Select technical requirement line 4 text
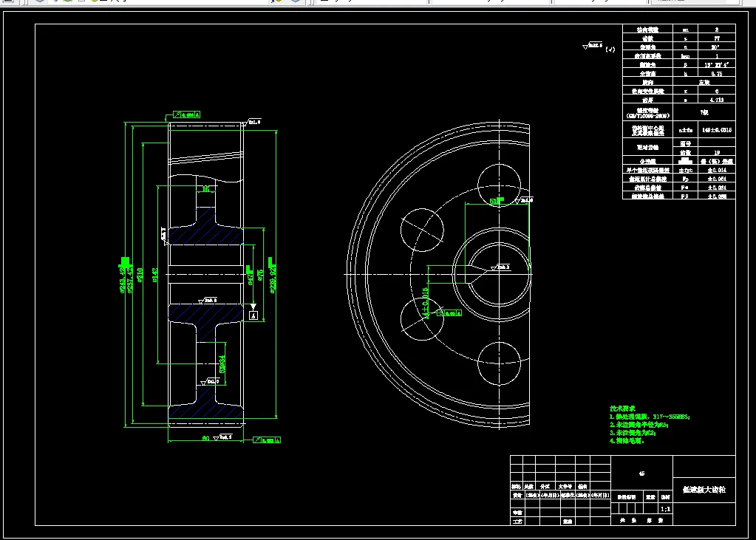 pyautogui.click(x=627, y=440)
